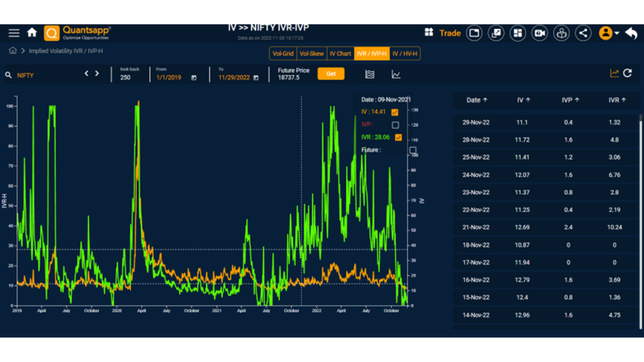The image size is (644, 362).
Task: Open the hamburger menu
Action: (x=14, y=33)
